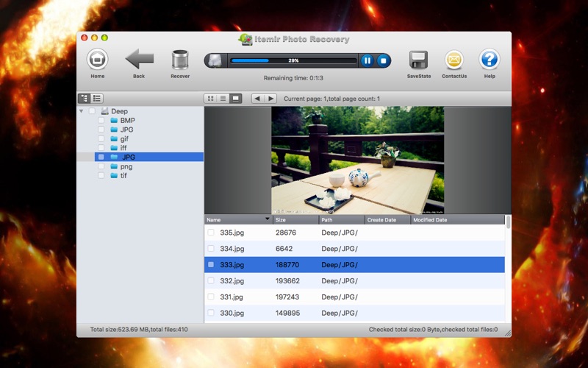Check the highlighted JPG folder checkbox

click(x=101, y=157)
